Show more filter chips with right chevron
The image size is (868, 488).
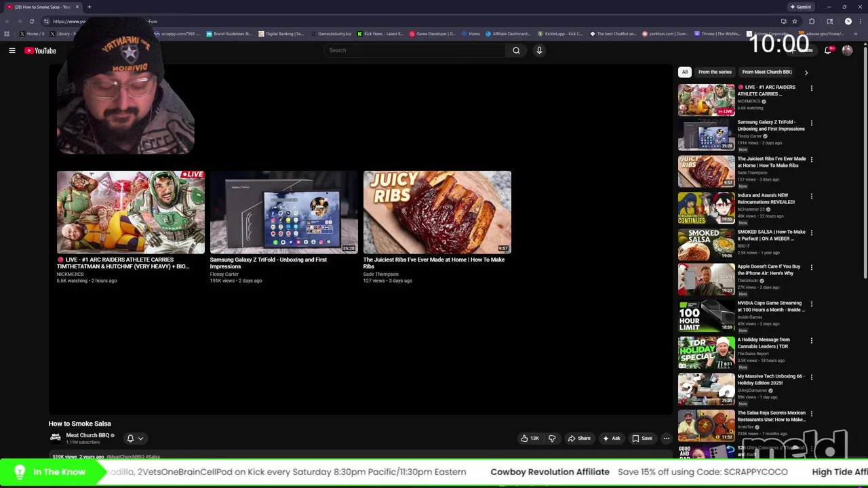point(806,72)
